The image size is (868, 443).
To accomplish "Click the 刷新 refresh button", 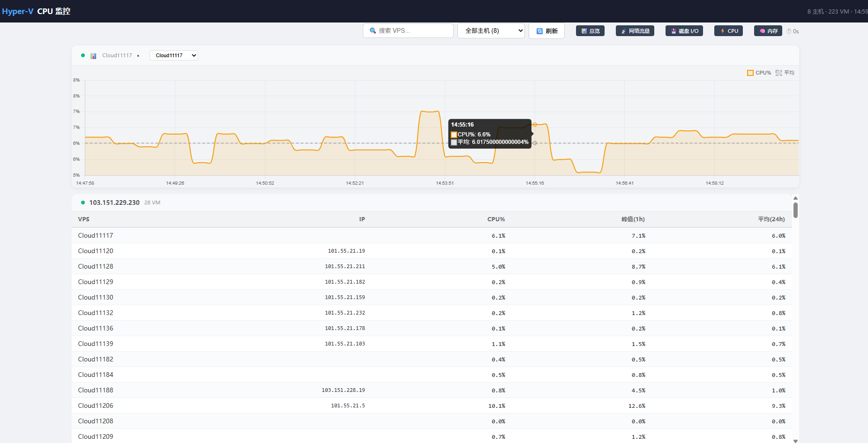I will (546, 31).
